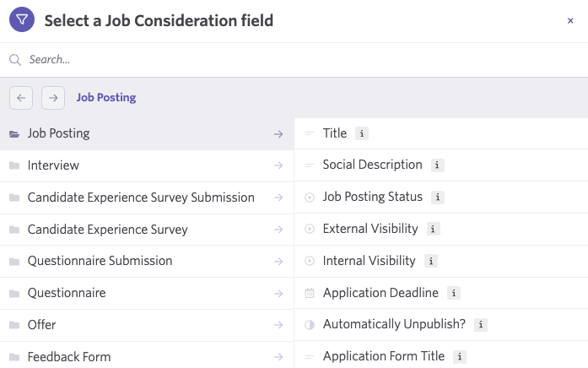
Task: Expand Candidate Experience Survey Submission arrow
Action: [278, 198]
